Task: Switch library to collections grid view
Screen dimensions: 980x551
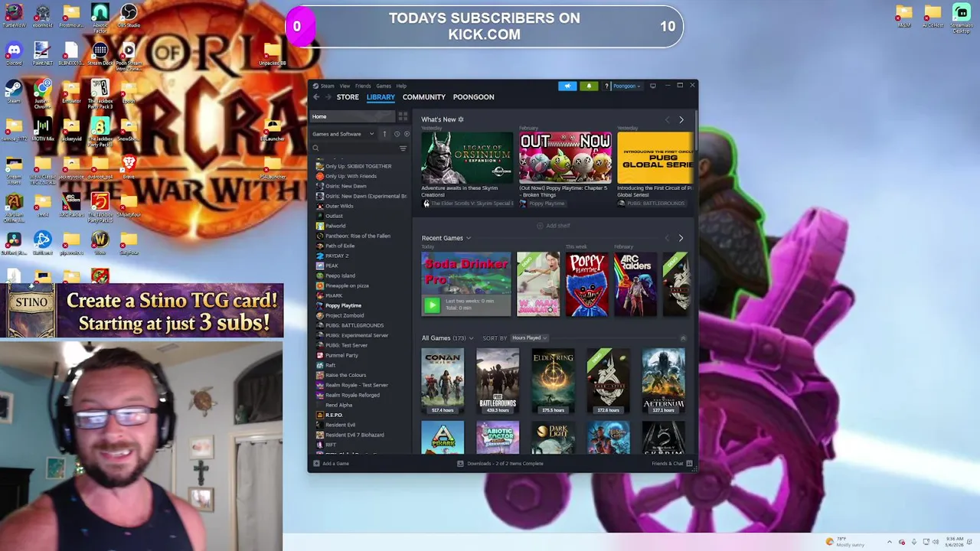Action: [x=403, y=116]
